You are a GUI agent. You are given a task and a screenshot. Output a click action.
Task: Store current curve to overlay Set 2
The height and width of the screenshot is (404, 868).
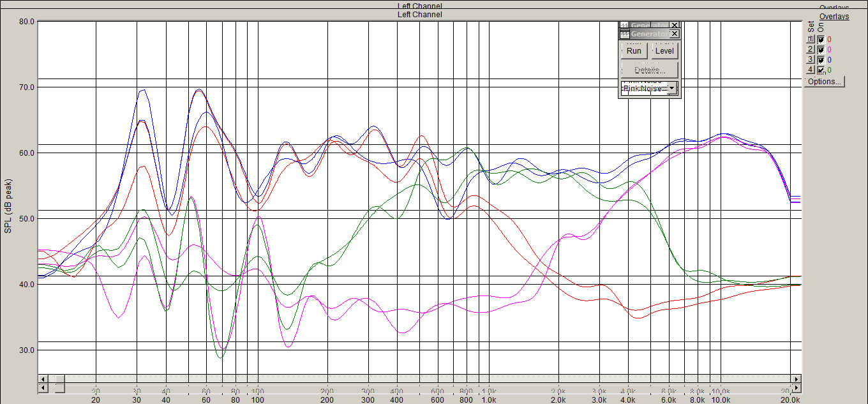[811, 50]
